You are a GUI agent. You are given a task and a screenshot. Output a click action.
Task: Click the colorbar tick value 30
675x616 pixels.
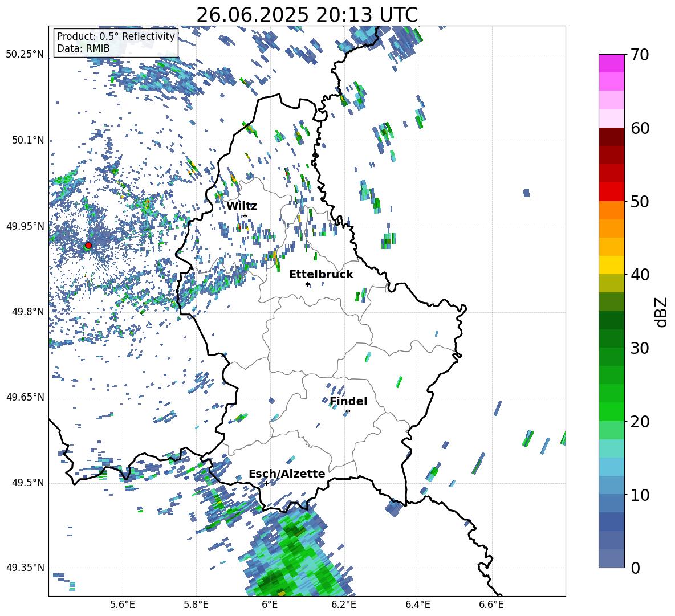pyautogui.click(x=639, y=348)
